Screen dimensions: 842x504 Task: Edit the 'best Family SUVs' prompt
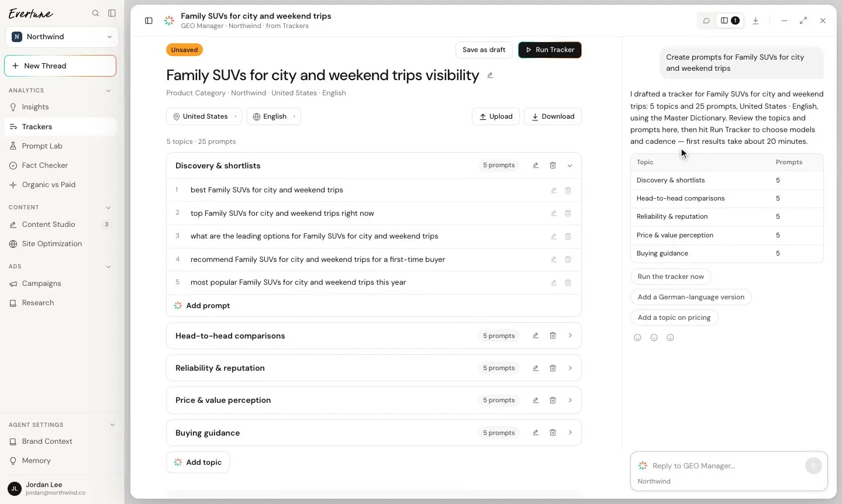(x=553, y=190)
